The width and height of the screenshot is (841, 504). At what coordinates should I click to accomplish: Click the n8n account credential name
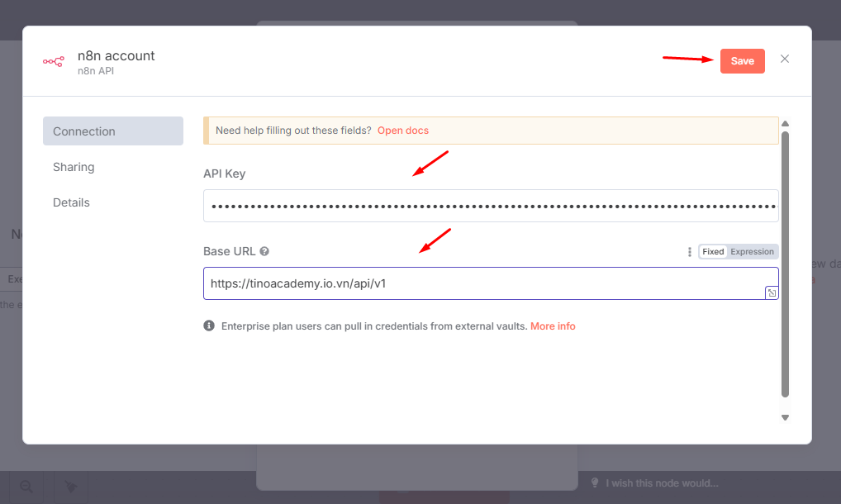(116, 55)
